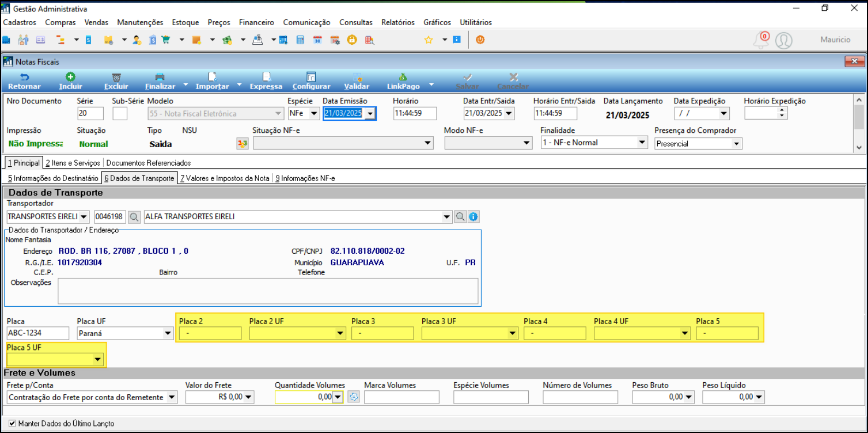Open 5 Informações do Destinatário tab
Screen dimensions: 868x433
tap(53, 178)
